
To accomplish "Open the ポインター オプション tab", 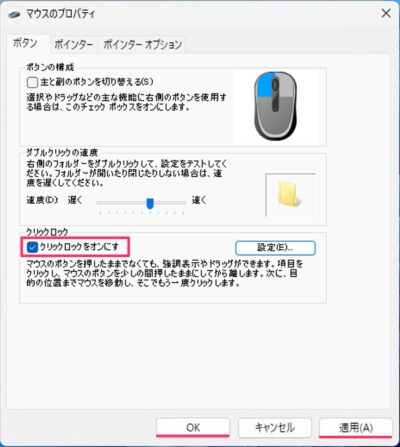I will (142, 44).
